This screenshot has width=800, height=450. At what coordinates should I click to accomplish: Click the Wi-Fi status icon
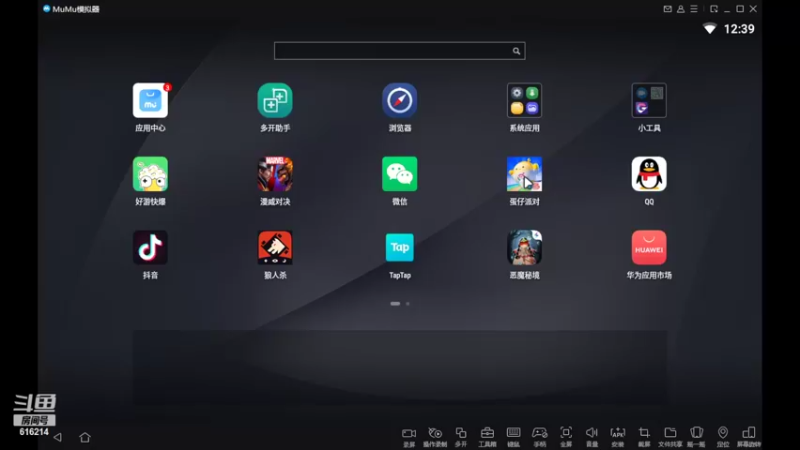[x=710, y=29]
